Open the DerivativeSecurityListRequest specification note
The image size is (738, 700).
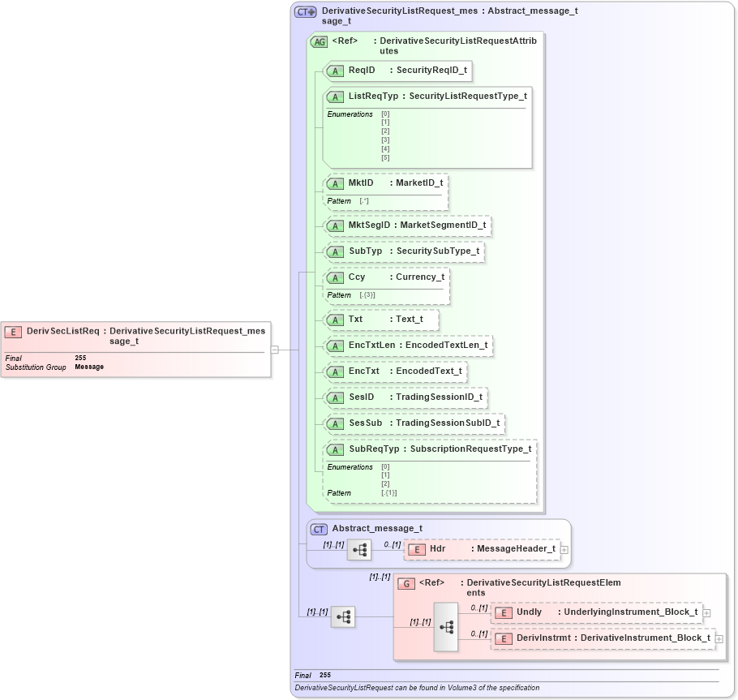coord(417,687)
